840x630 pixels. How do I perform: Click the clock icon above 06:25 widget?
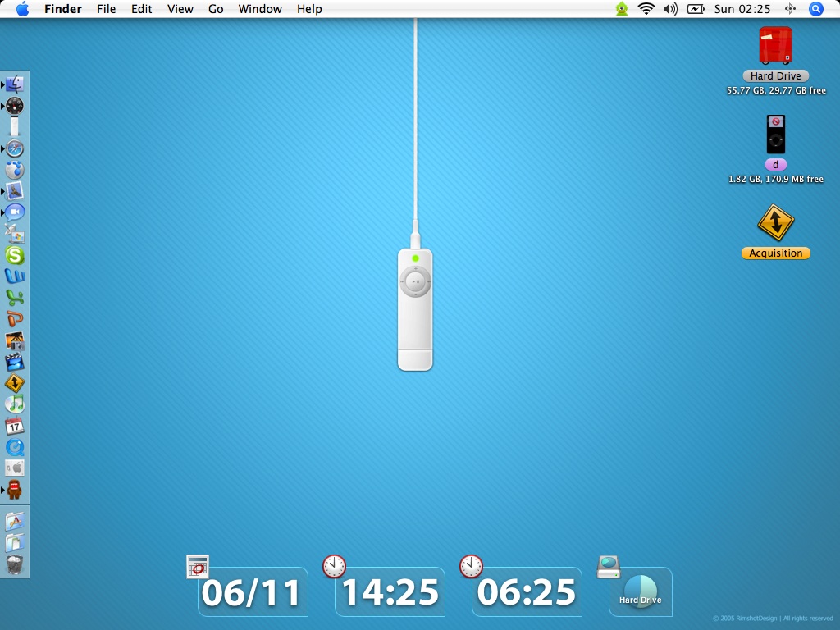(x=471, y=566)
